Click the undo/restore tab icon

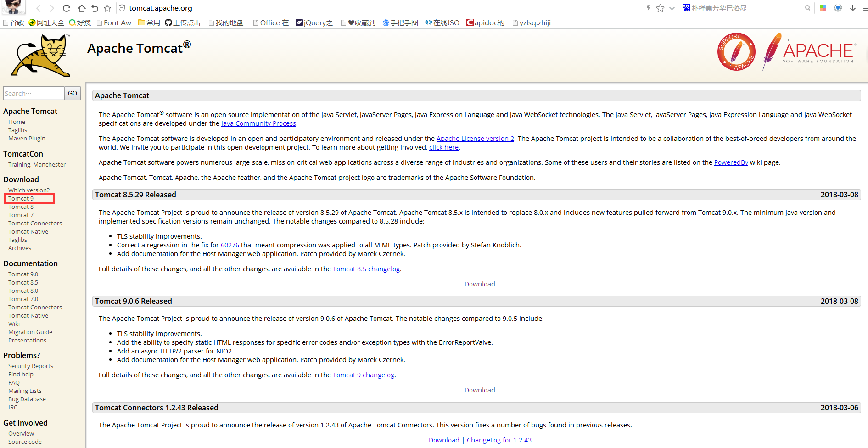click(x=95, y=8)
